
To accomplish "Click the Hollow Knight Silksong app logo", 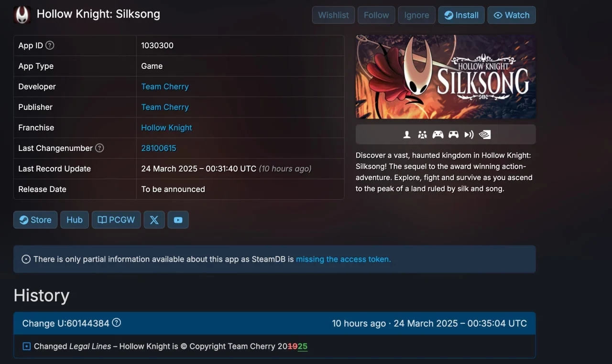I will [x=22, y=15].
